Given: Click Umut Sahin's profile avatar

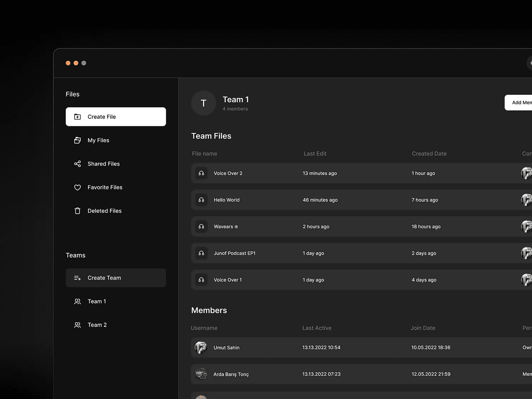Looking at the screenshot, I should point(201,348).
